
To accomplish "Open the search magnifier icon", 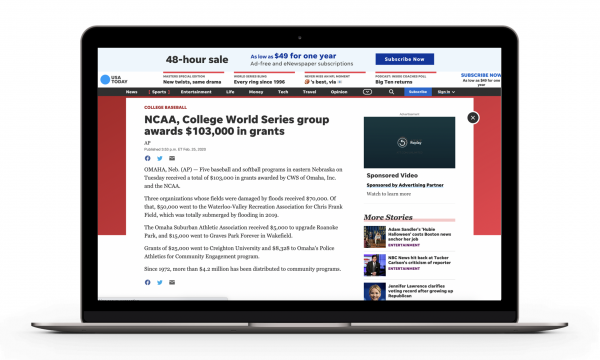I will pos(391,92).
